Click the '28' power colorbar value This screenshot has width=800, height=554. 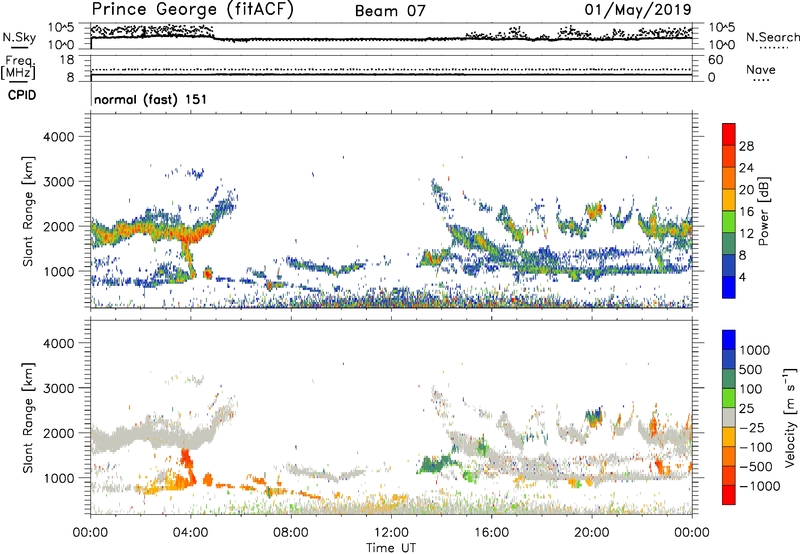[x=746, y=146]
